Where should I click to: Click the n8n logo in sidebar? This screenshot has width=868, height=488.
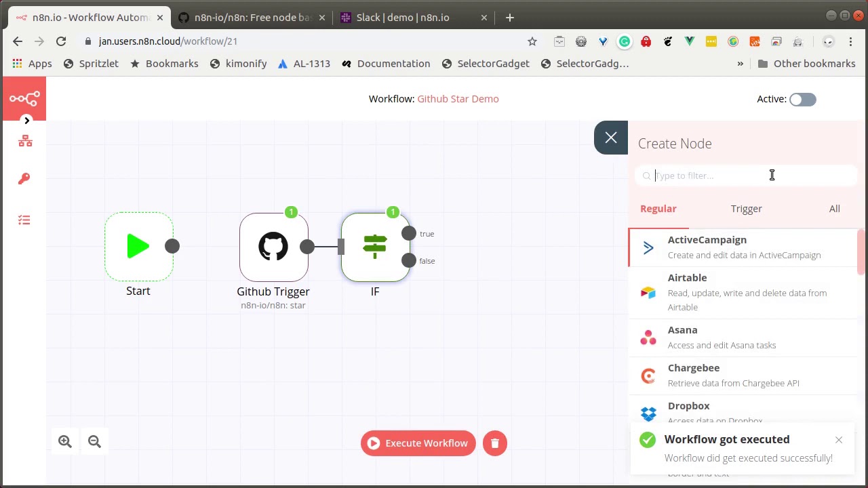pyautogui.click(x=24, y=99)
